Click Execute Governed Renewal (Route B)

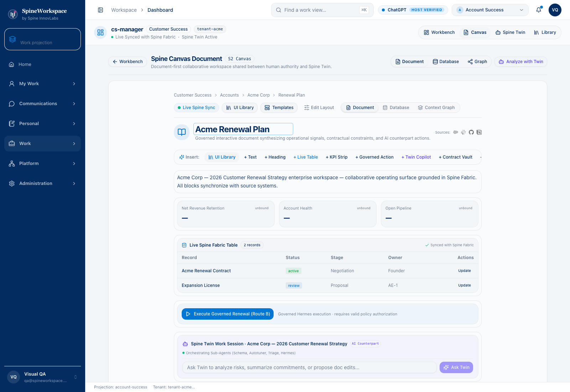click(x=228, y=314)
